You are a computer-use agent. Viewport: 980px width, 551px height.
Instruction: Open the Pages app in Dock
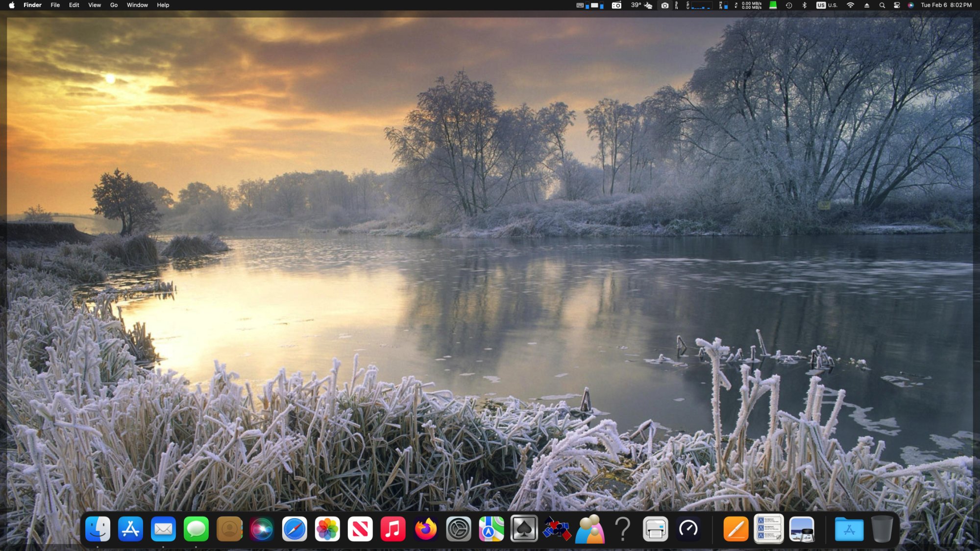tap(735, 529)
